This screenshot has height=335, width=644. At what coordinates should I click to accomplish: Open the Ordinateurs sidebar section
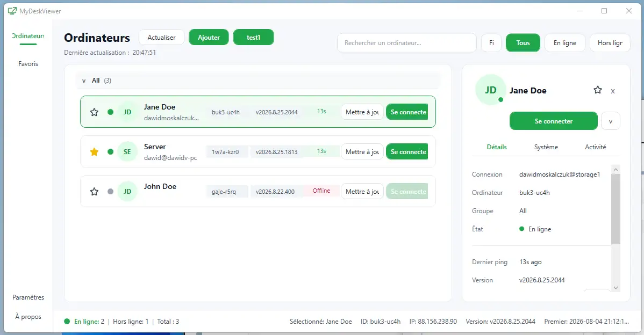click(x=28, y=36)
